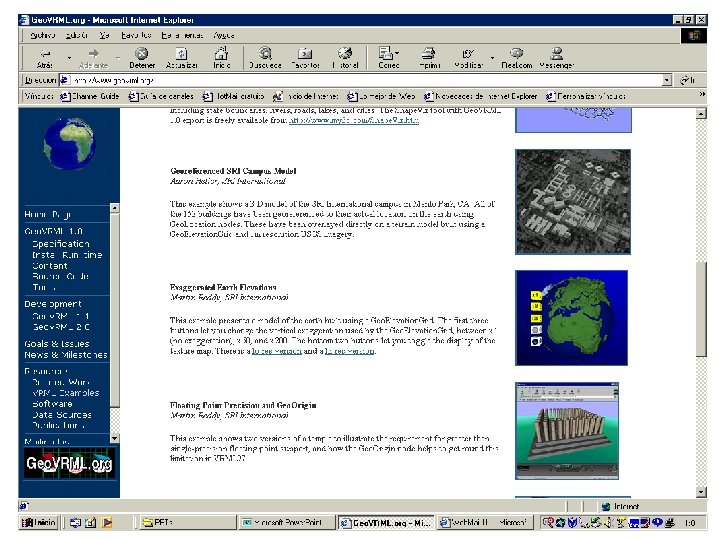720x540 pixels.
Task: Open the Channel Guide link in Vínculos bar
Action: point(90,96)
